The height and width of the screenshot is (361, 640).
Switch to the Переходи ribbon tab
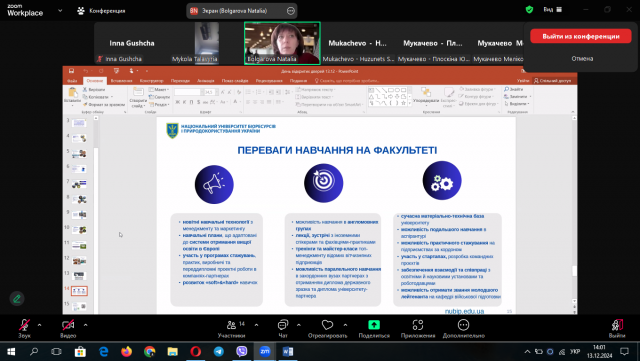click(180, 81)
